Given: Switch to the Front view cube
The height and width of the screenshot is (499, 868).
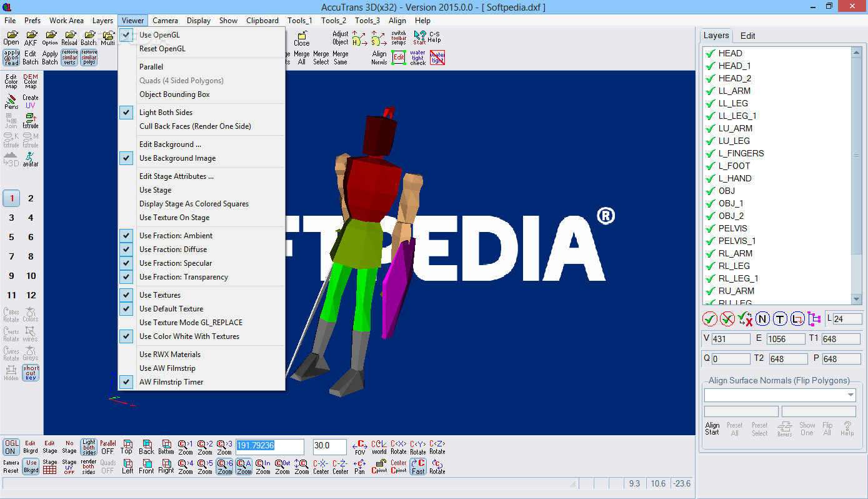Looking at the screenshot, I should (146, 466).
